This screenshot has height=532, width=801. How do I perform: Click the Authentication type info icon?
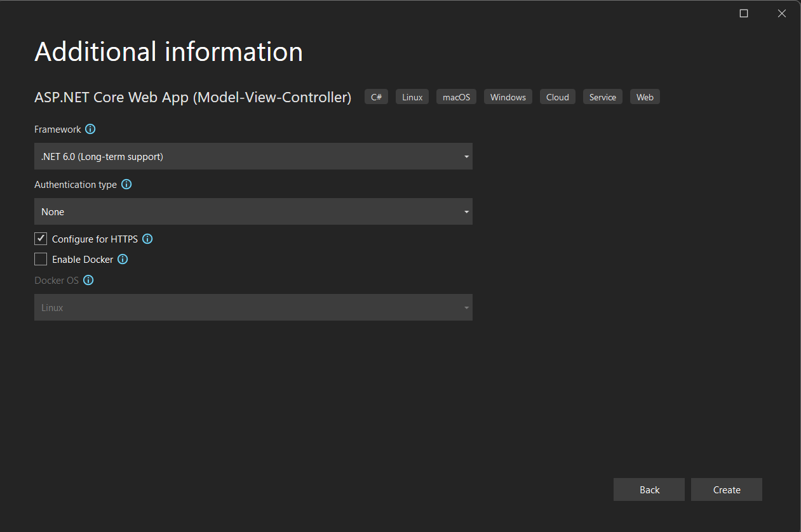click(126, 184)
